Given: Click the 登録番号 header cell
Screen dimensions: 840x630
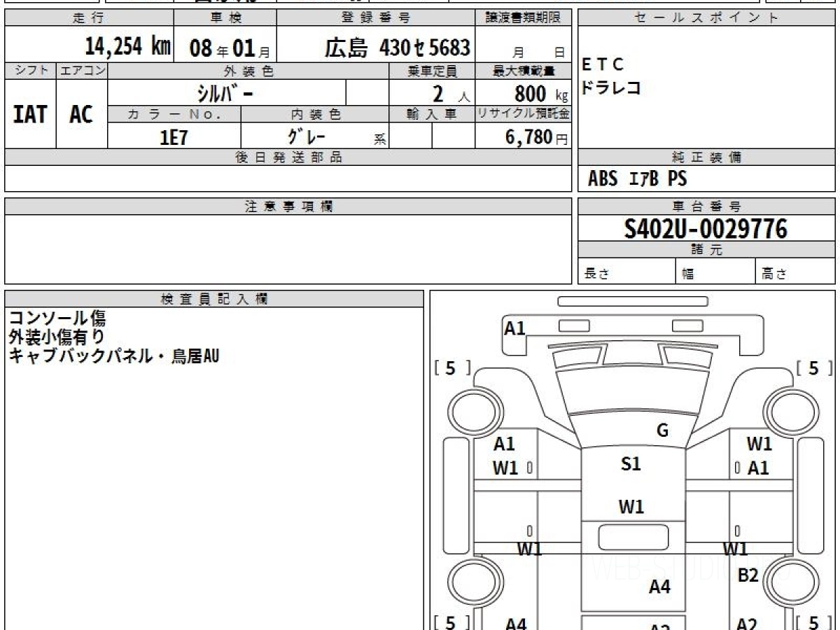Looking at the screenshot, I should [377, 18].
